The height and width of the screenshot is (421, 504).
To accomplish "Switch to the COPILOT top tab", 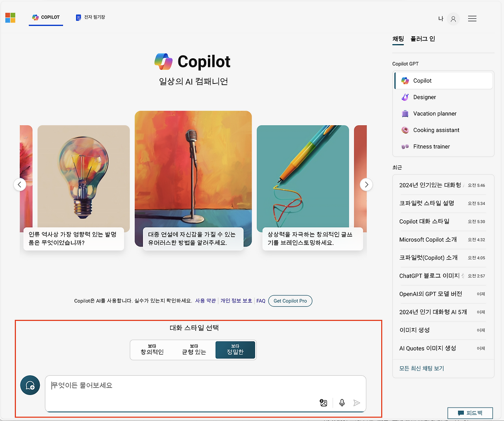I will pyautogui.click(x=46, y=17).
